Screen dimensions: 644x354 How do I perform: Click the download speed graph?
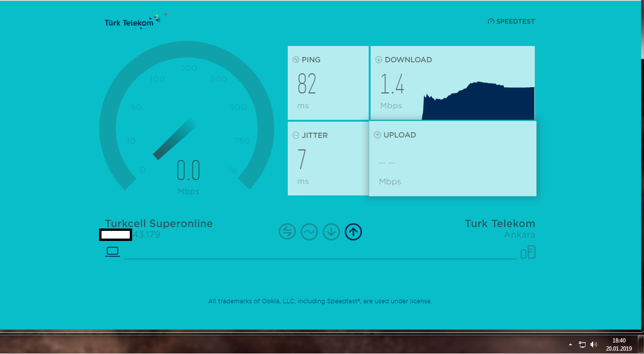point(478,101)
